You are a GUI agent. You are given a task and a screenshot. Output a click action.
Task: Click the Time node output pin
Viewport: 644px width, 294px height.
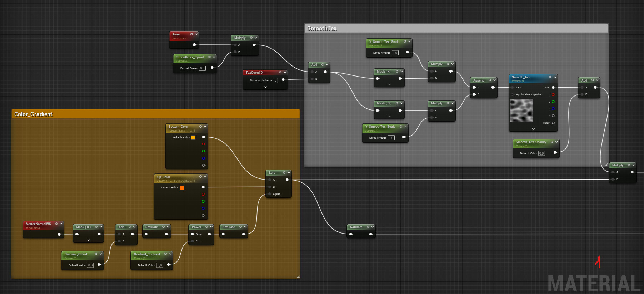point(194,45)
